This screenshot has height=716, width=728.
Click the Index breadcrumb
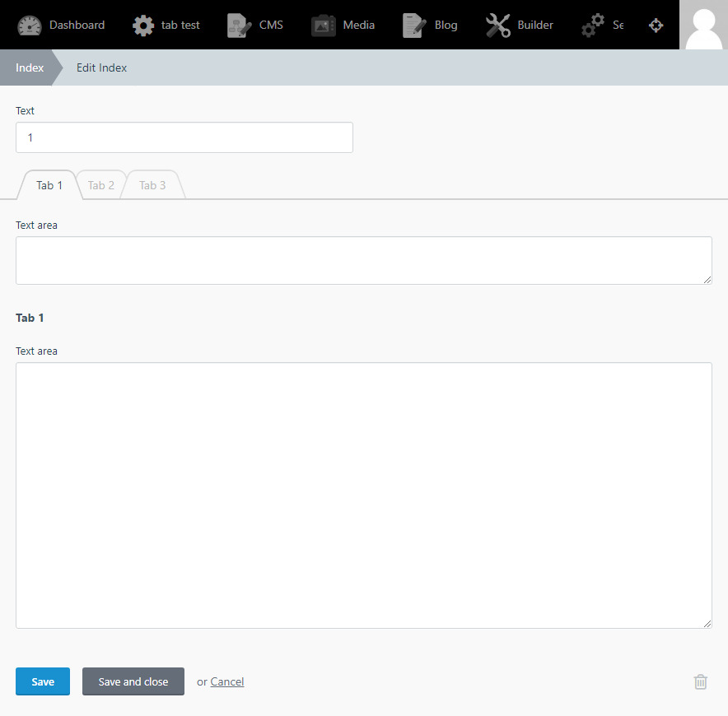pyautogui.click(x=29, y=67)
